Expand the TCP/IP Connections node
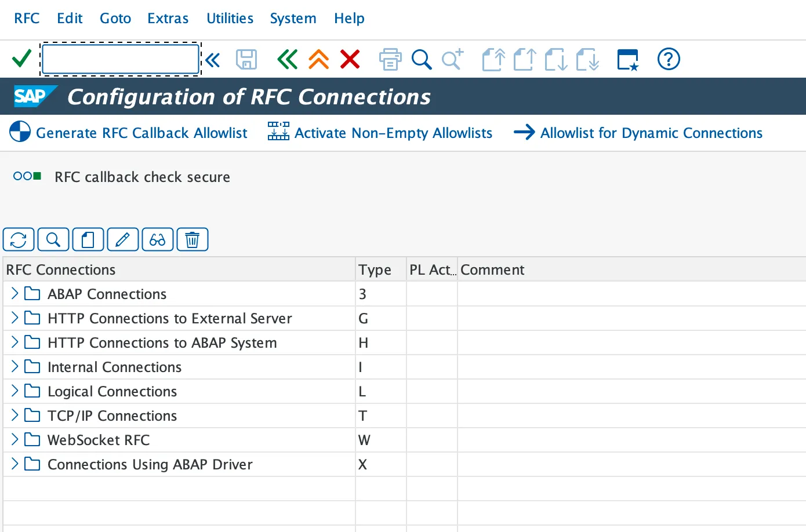Image resolution: width=806 pixels, height=532 pixels. coord(14,416)
